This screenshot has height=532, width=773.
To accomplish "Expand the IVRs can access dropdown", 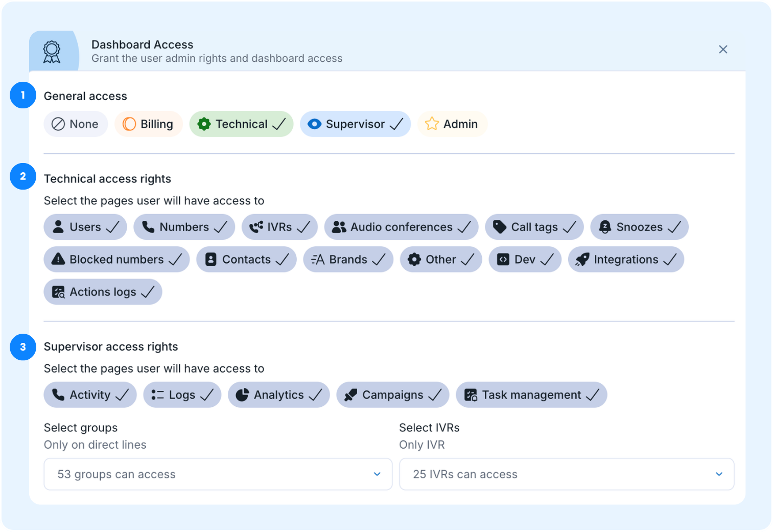I will point(566,474).
